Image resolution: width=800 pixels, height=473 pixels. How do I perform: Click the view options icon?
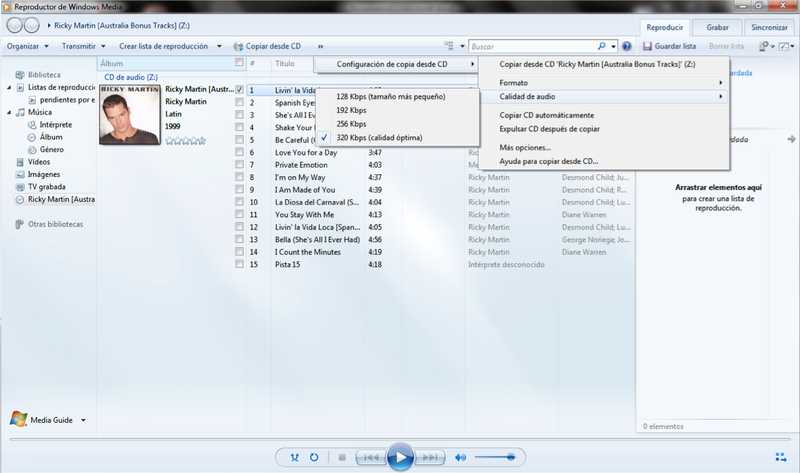point(449,46)
